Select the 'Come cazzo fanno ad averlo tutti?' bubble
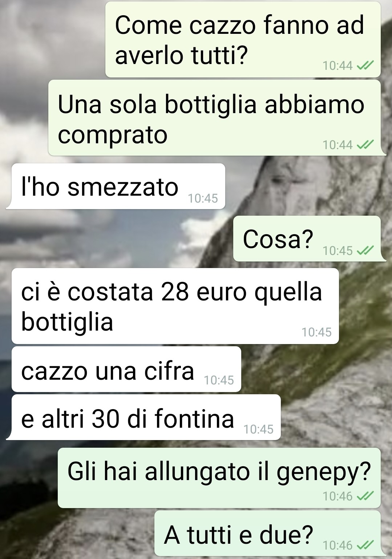Screen dimensions: 392x559 [243, 39]
